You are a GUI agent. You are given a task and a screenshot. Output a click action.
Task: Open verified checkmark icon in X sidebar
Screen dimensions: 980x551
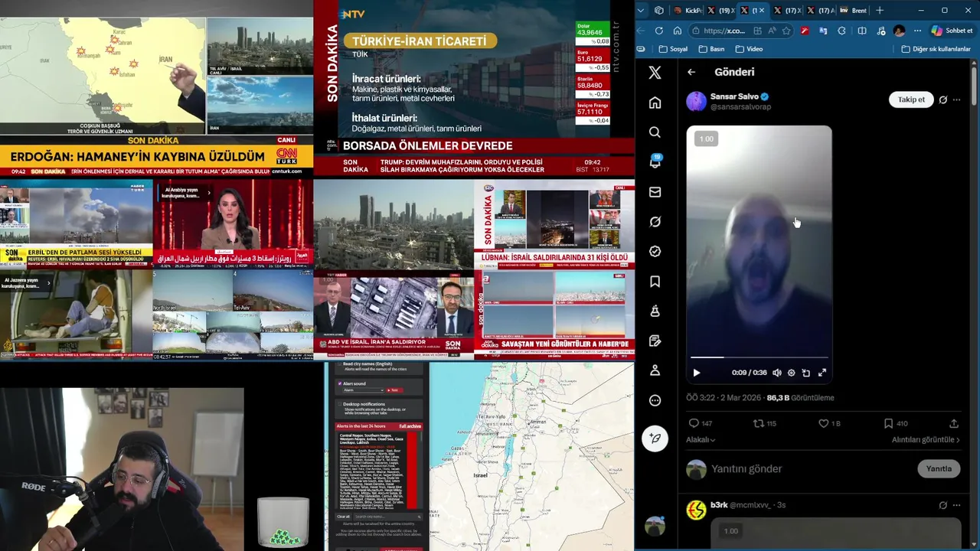[655, 251]
